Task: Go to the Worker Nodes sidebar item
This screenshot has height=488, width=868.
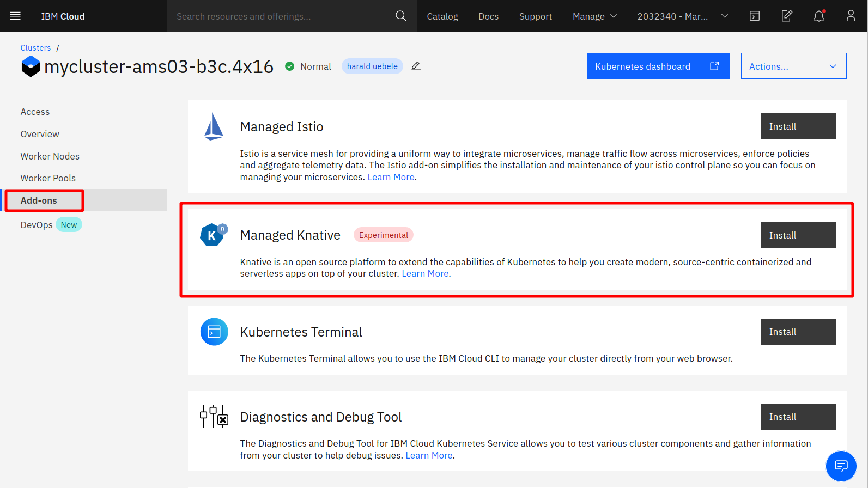Action: [50, 156]
